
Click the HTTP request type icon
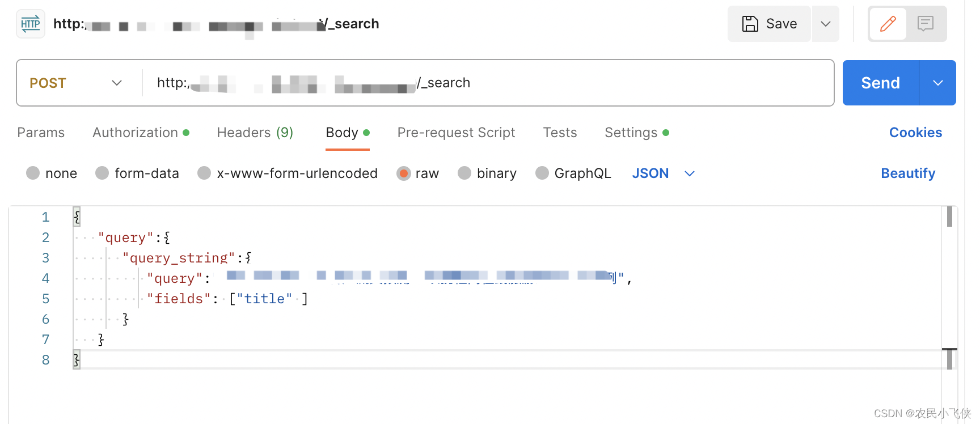tap(30, 24)
